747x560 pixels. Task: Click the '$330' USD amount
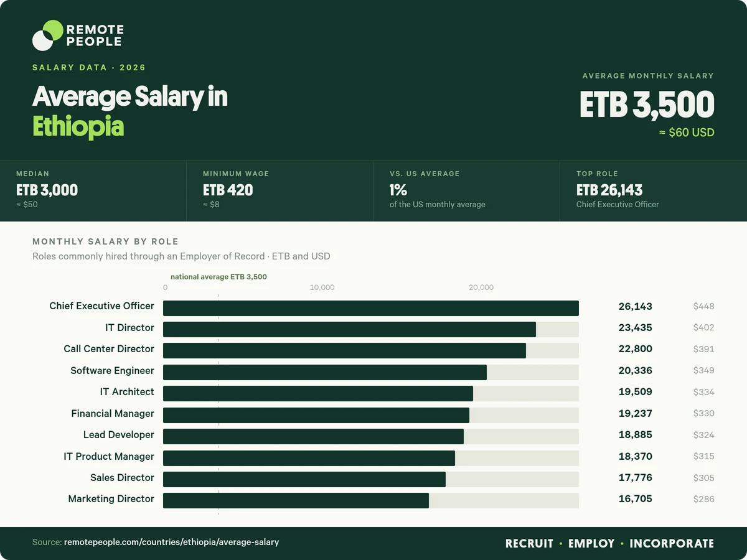click(x=704, y=414)
